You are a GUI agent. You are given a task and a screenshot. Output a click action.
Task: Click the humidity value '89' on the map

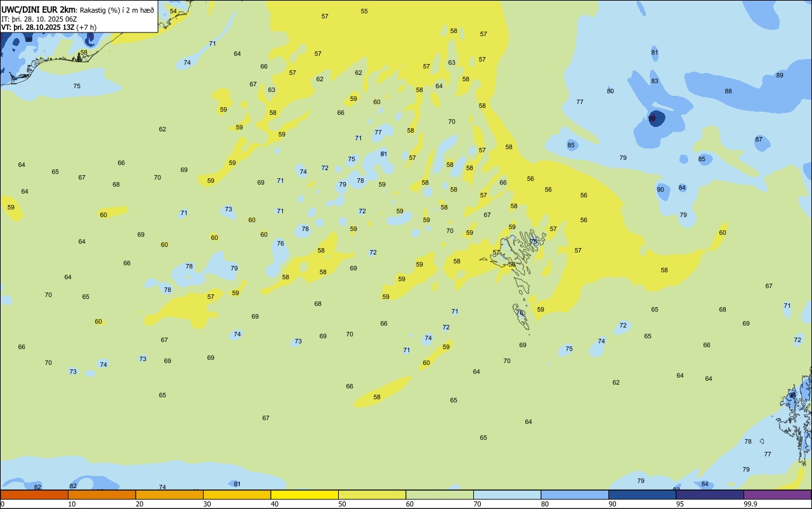pos(780,76)
